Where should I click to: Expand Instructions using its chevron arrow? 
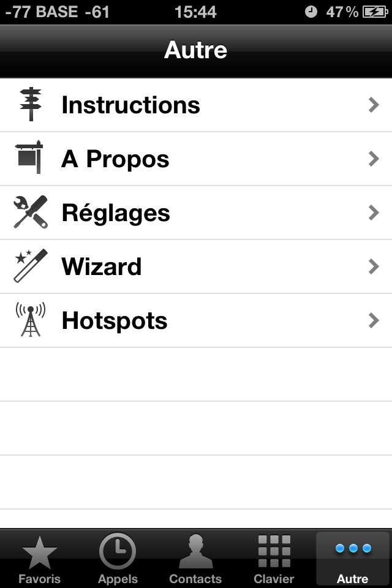click(374, 105)
